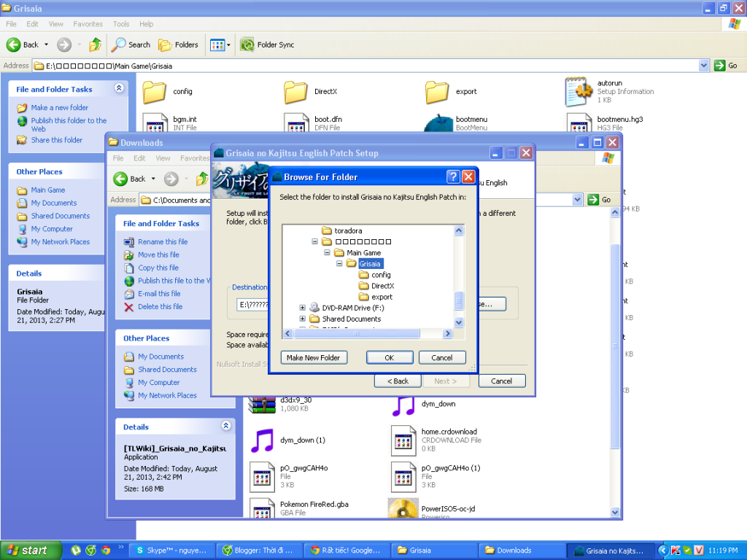Launch Chrome from quick launch
The image size is (747, 560).
[106, 551]
